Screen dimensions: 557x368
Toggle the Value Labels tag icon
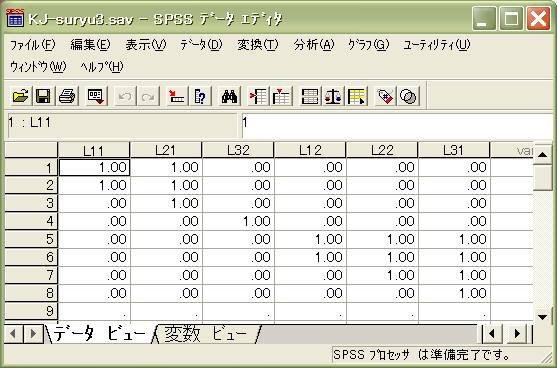coord(385,96)
